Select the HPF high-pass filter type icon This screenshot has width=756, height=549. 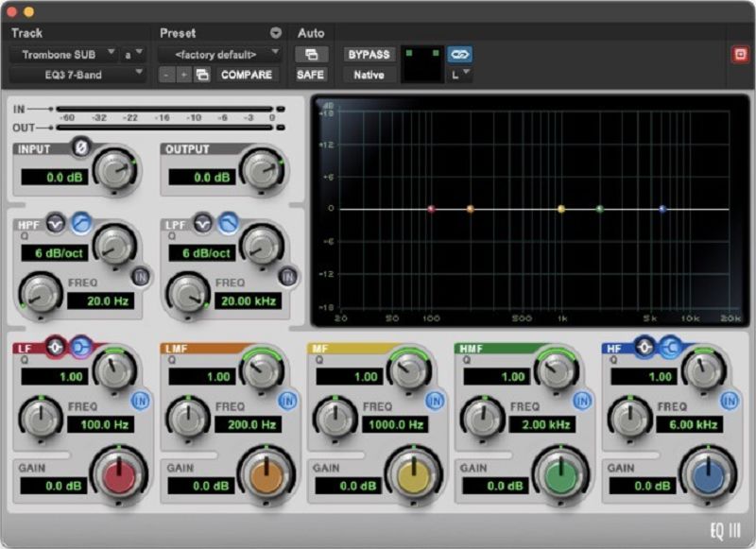(x=81, y=223)
